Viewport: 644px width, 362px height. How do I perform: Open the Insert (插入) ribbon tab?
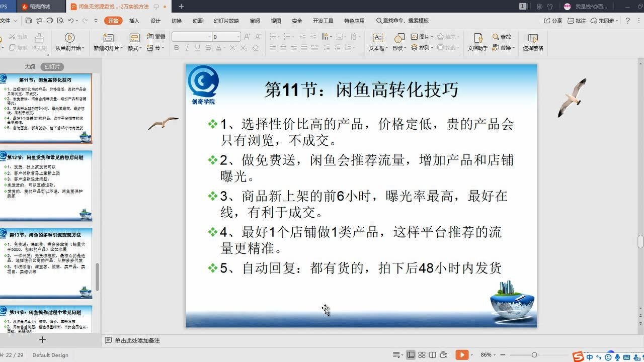(134, 21)
